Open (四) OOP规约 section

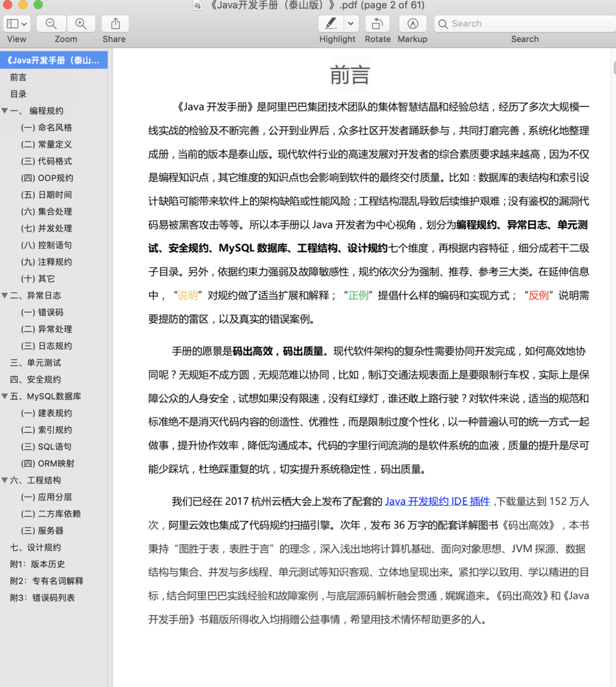(x=47, y=178)
